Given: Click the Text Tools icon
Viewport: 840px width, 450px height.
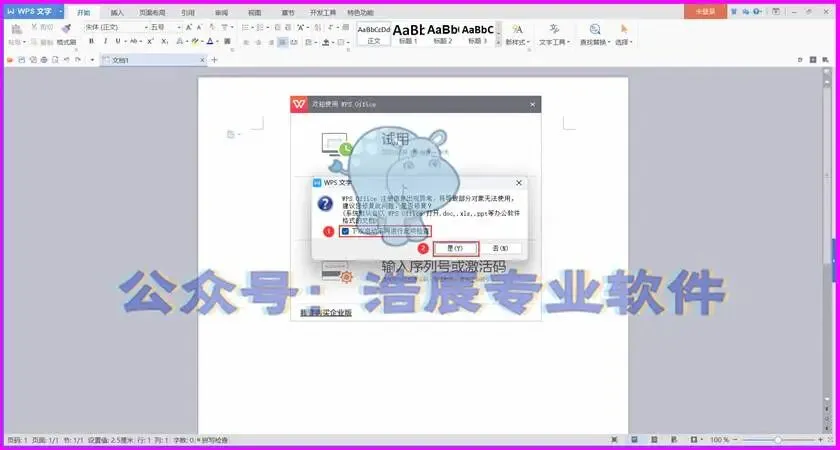Looking at the screenshot, I should click(554, 29).
